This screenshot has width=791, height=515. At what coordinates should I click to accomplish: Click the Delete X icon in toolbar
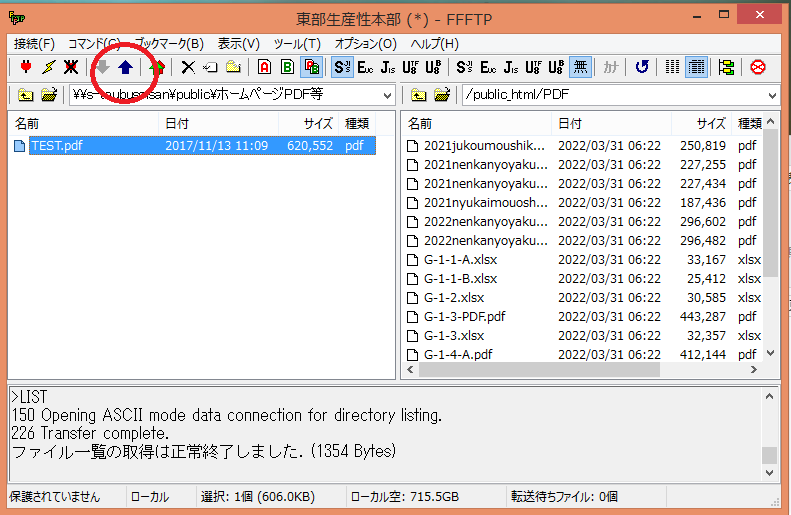click(x=187, y=67)
